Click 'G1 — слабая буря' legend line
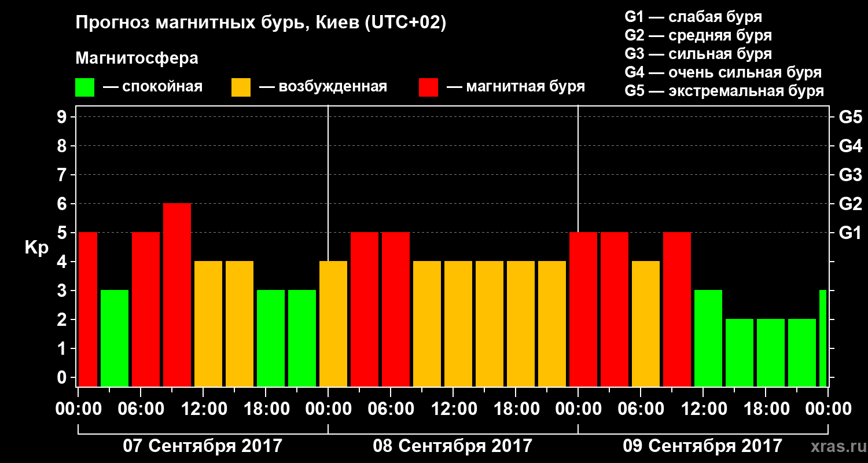This screenshot has width=868, height=463. point(693,17)
